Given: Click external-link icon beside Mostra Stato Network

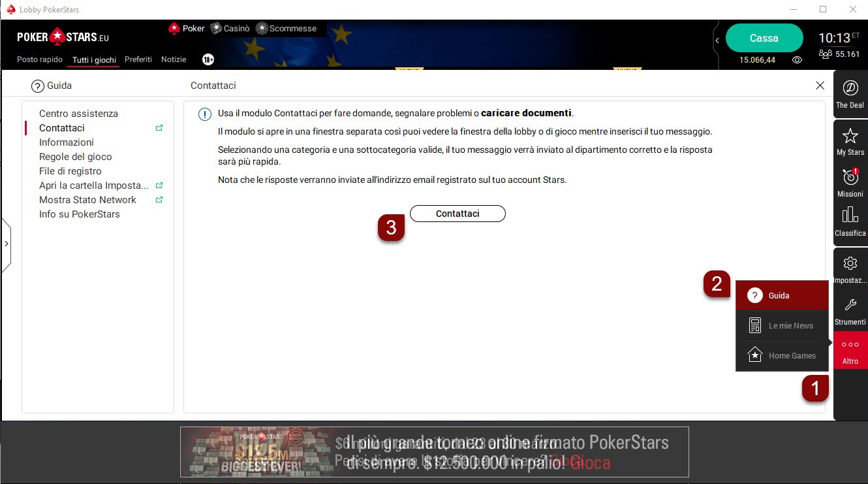Looking at the screenshot, I should tap(159, 200).
